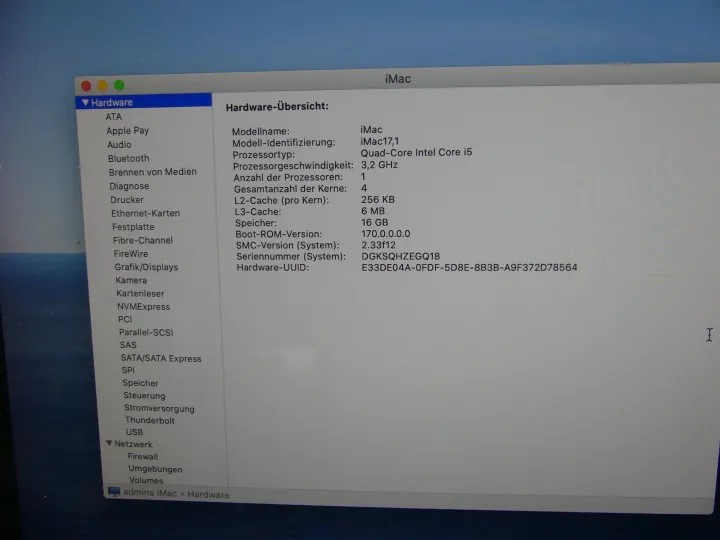
Task: Click the 16 GB Speicher value
Action: (x=375, y=223)
